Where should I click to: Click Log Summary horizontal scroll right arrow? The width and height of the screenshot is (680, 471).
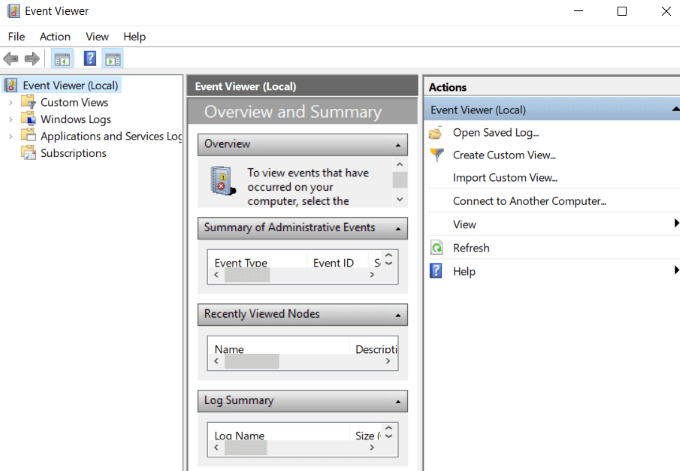tap(372, 447)
